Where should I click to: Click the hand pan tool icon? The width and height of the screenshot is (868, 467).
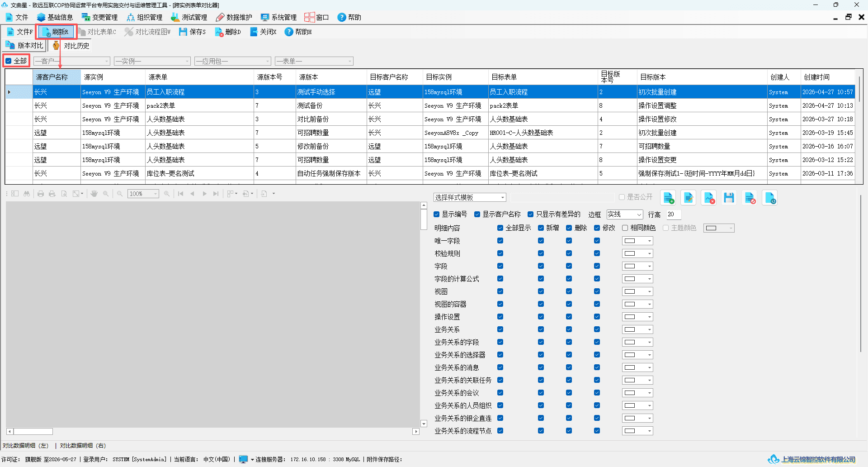point(94,194)
